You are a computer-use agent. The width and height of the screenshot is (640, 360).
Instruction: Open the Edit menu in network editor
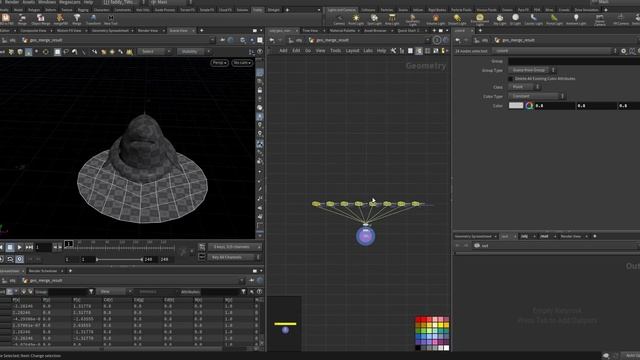click(296, 51)
